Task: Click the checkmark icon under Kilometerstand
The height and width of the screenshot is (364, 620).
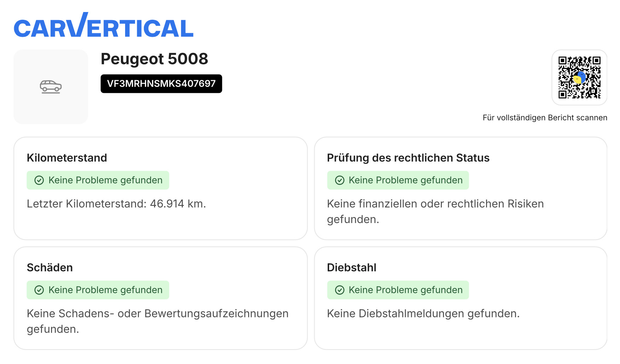Action: tap(39, 180)
